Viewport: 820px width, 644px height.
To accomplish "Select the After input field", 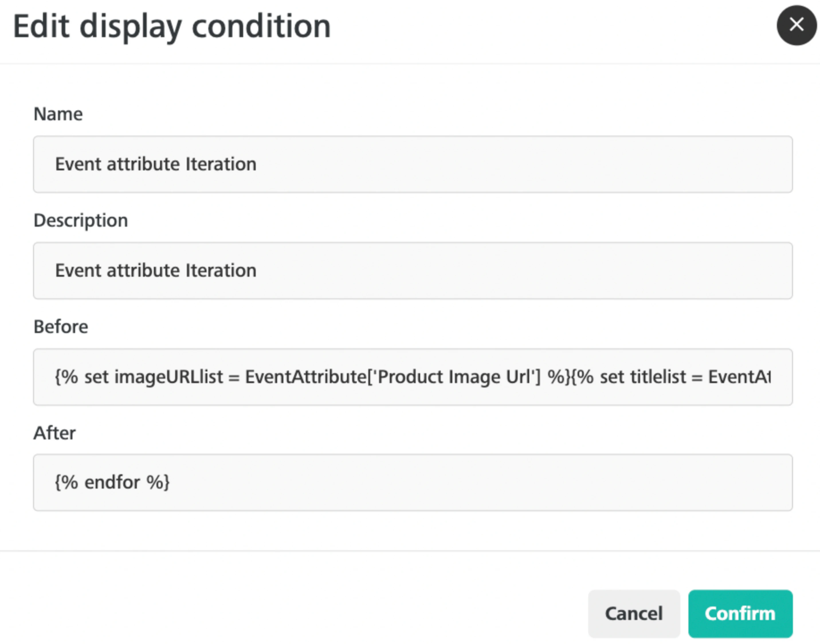I will [413, 483].
